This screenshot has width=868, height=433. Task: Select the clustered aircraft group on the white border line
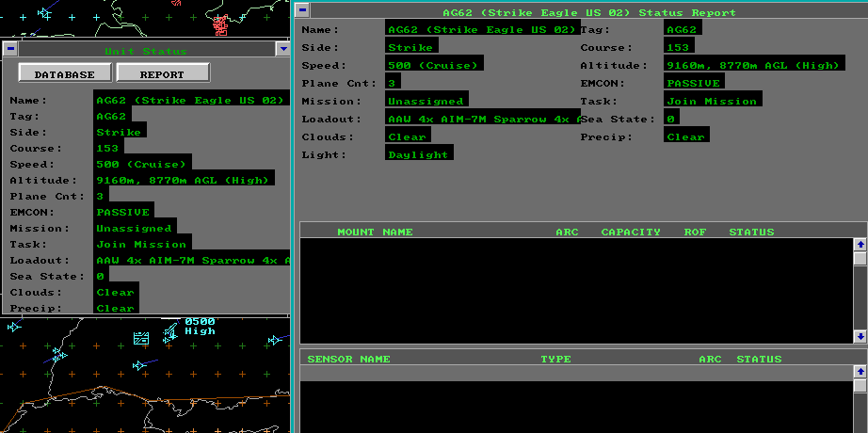tap(58, 354)
